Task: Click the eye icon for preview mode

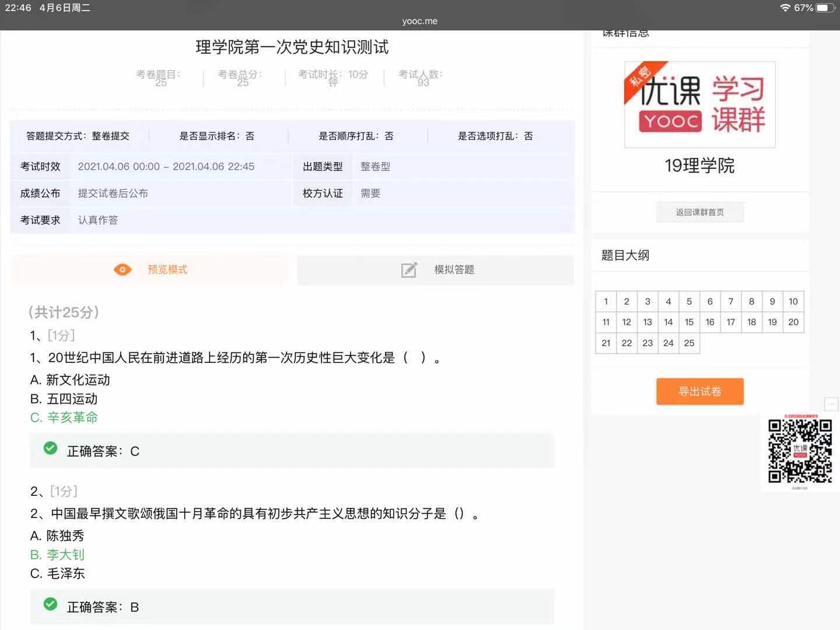Action: [x=123, y=269]
